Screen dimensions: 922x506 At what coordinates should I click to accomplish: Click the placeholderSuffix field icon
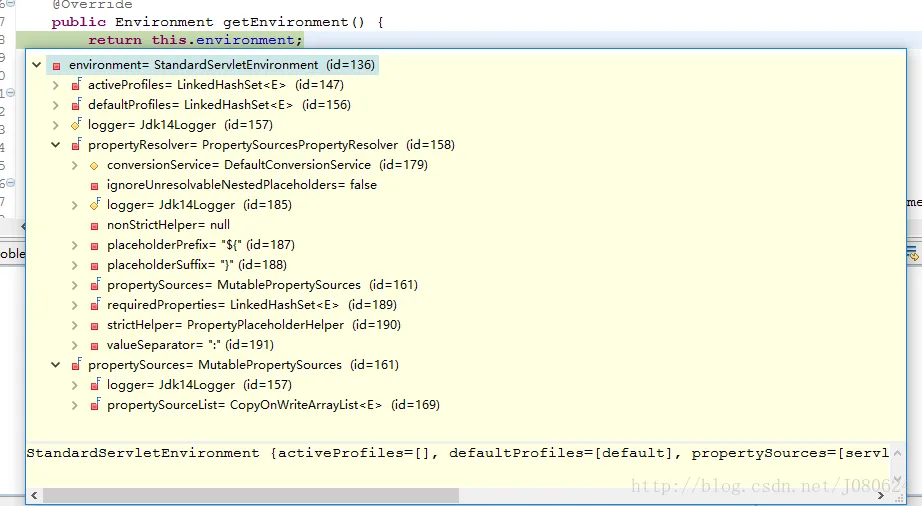click(94, 266)
